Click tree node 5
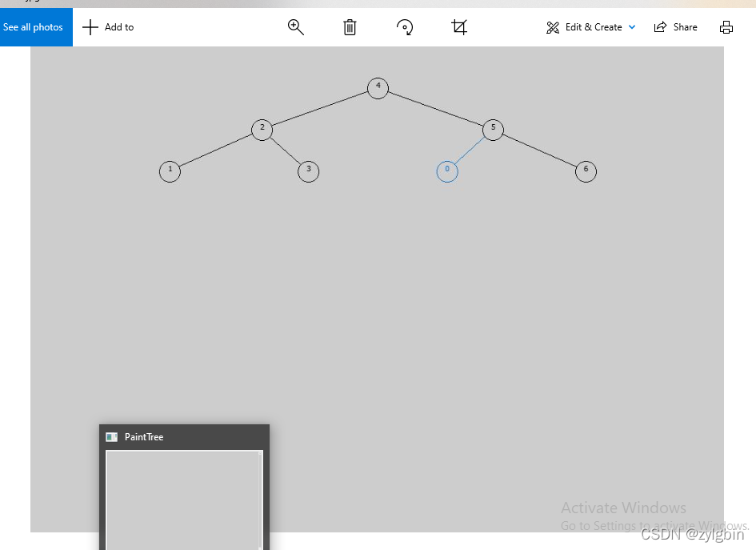 click(494, 130)
